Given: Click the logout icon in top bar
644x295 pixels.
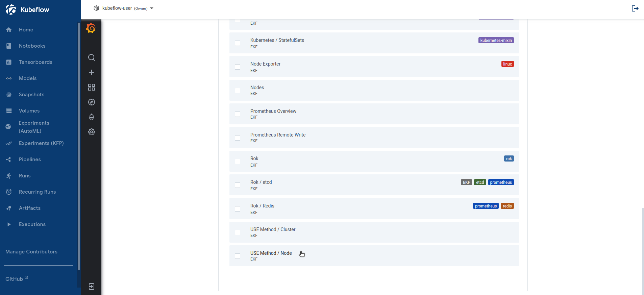Looking at the screenshot, I should 635,8.
